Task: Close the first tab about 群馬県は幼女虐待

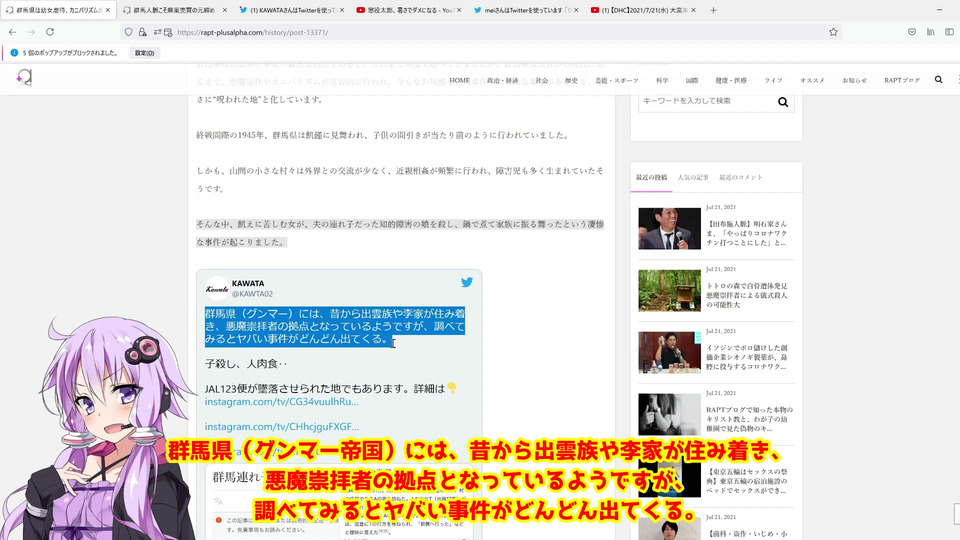Action: coord(108,10)
